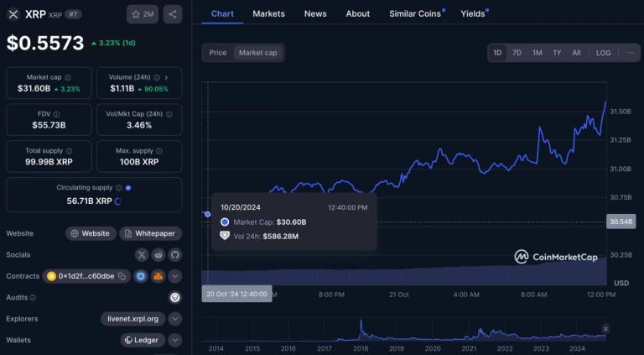Select the 7D time range
This screenshot has width=644, height=355.
click(517, 53)
